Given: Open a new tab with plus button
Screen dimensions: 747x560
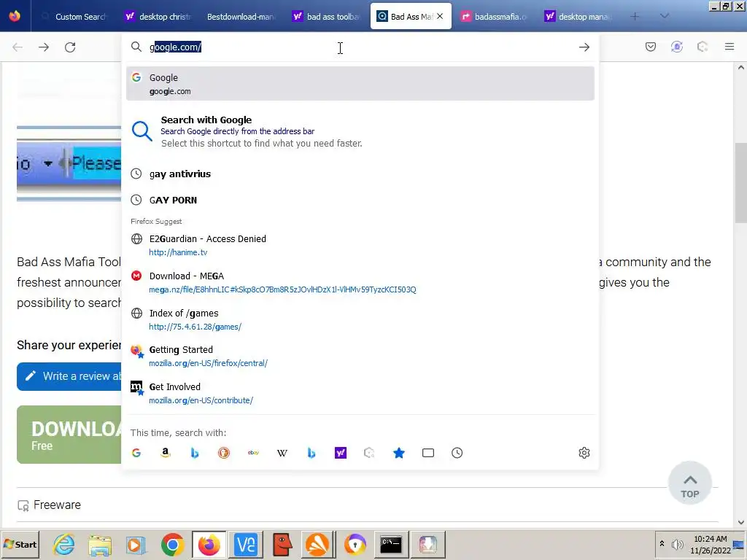Looking at the screenshot, I should pos(635,16).
